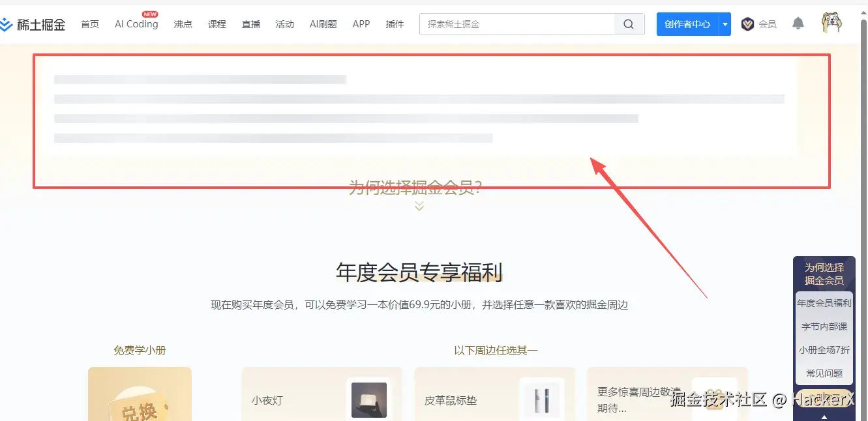This screenshot has width=868, height=421.
Task: Click the double-chevron under 为何选择掘金会员
Action: pyautogui.click(x=419, y=205)
